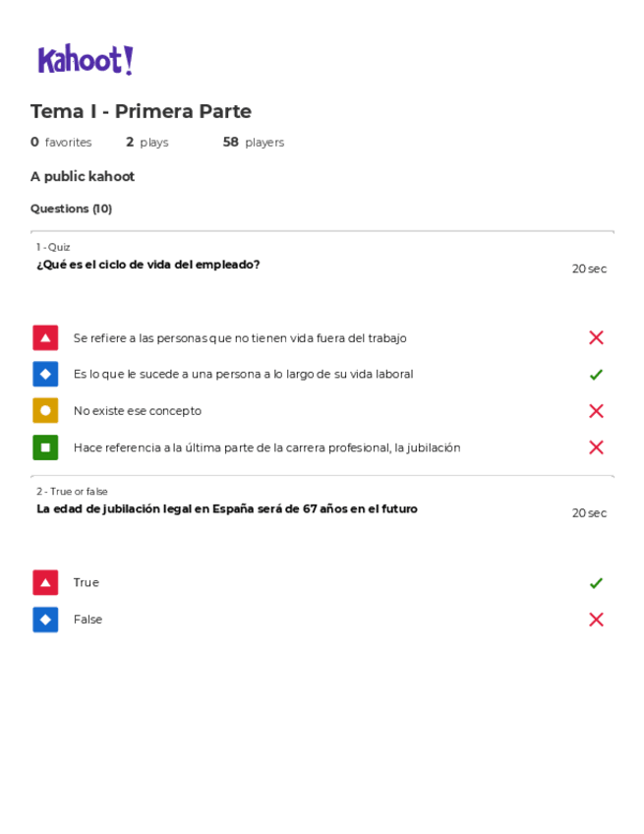
Task: Open question 2 about 'edad de jubilación legal'
Action: click(x=227, y=509)
